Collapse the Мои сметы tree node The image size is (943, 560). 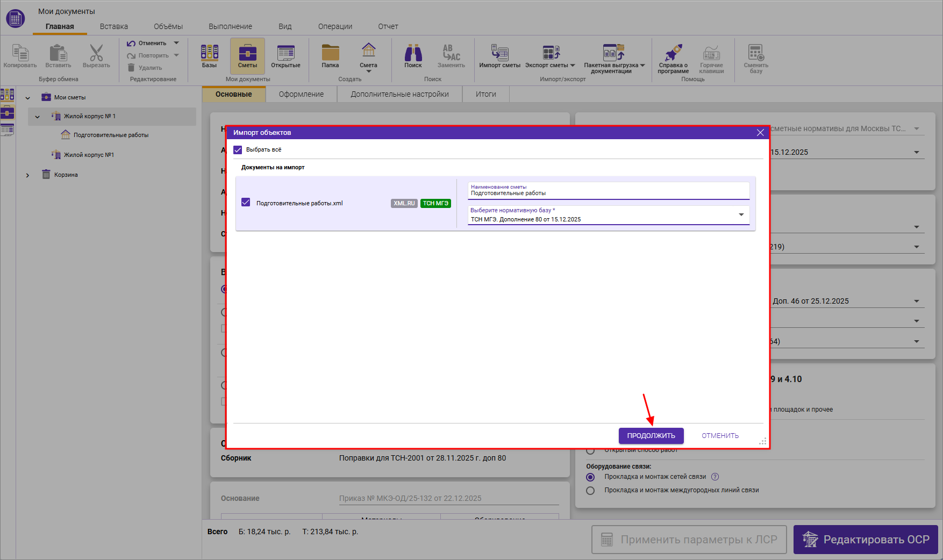coord(28,98)
